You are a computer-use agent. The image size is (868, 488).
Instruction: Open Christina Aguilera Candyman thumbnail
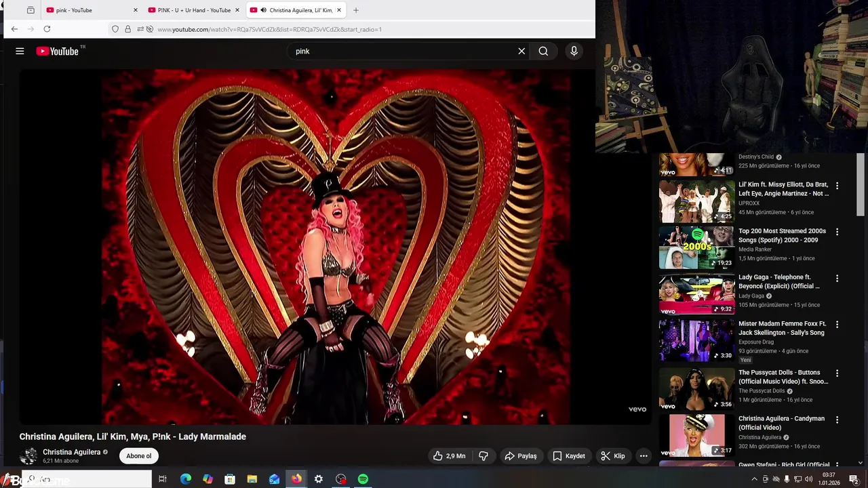click(696, 435)
